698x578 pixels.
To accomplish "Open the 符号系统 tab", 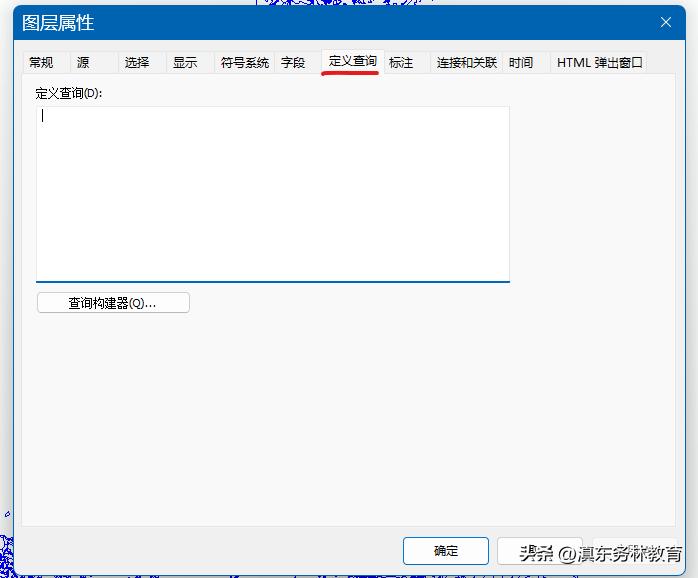I will click(244, 63).
